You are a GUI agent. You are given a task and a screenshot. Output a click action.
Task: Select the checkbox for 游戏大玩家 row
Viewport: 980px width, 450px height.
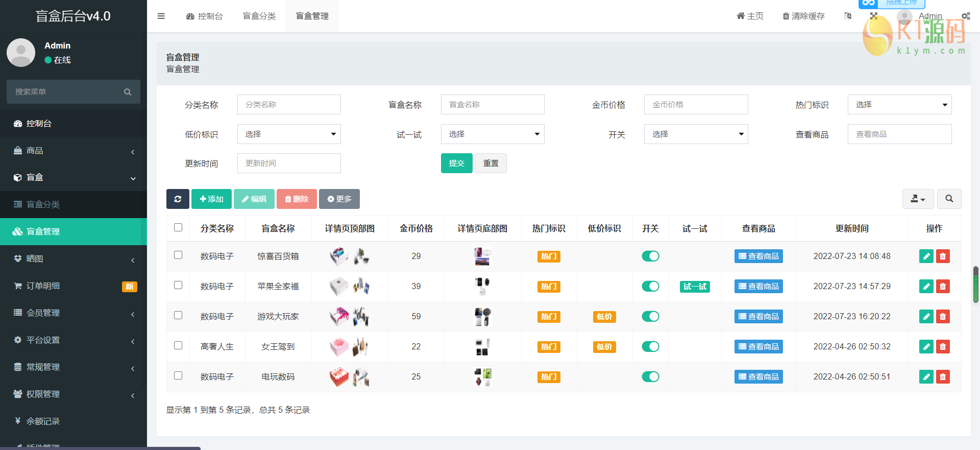(178, 316)
